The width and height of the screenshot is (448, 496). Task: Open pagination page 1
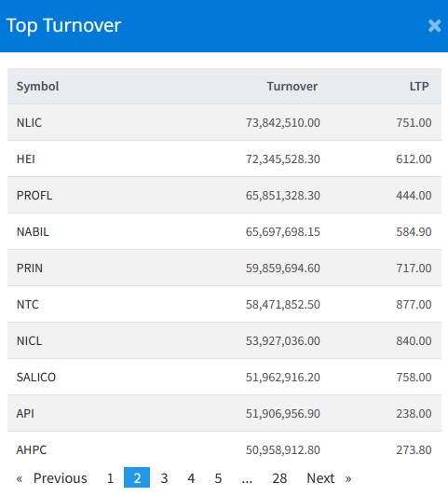click(x=110, y=478)
